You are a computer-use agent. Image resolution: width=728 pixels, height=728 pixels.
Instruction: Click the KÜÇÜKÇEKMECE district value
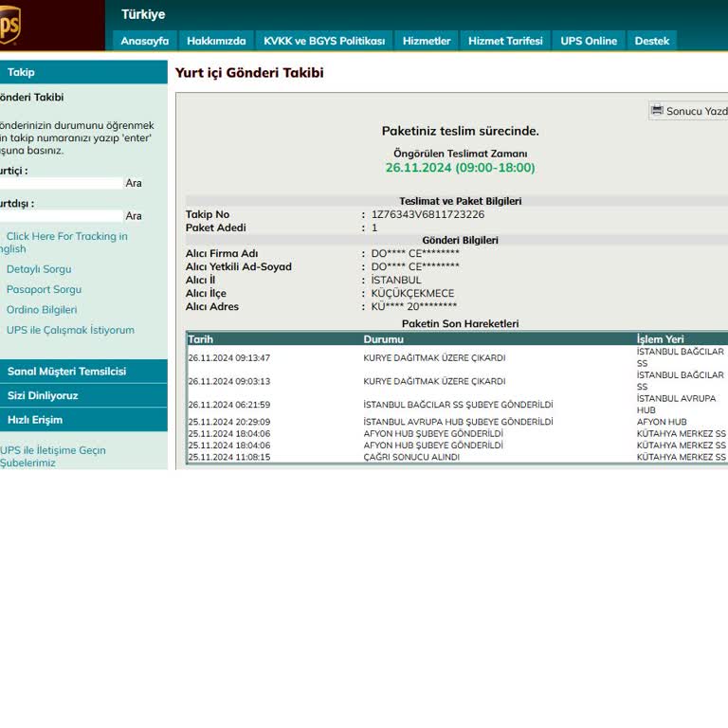pos(412,294)
